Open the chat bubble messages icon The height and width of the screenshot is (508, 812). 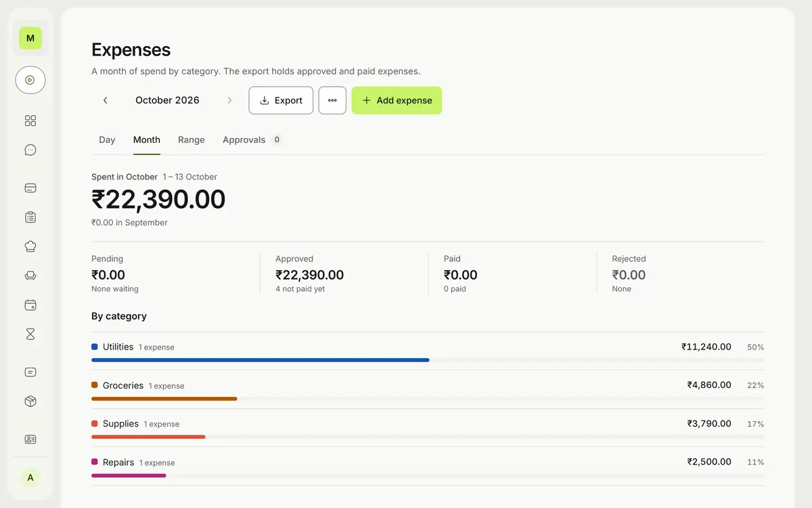[30, 150]
